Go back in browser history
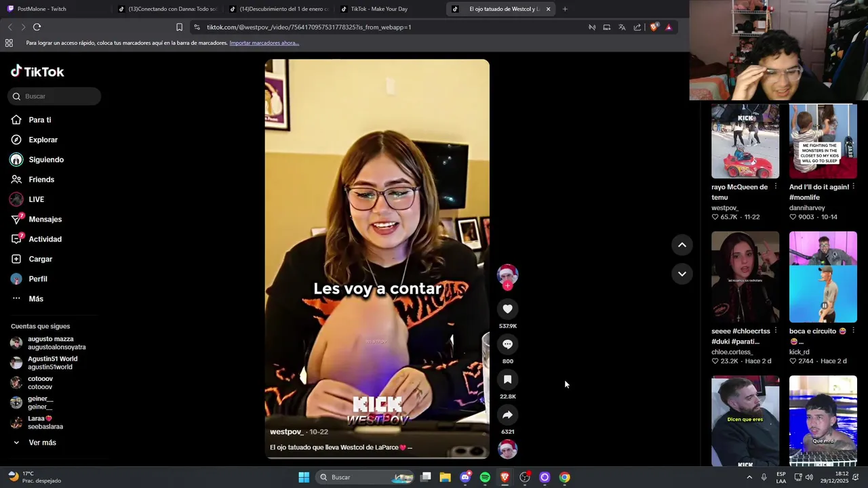This screenshot has width=868, height=488. pos(9,27)
